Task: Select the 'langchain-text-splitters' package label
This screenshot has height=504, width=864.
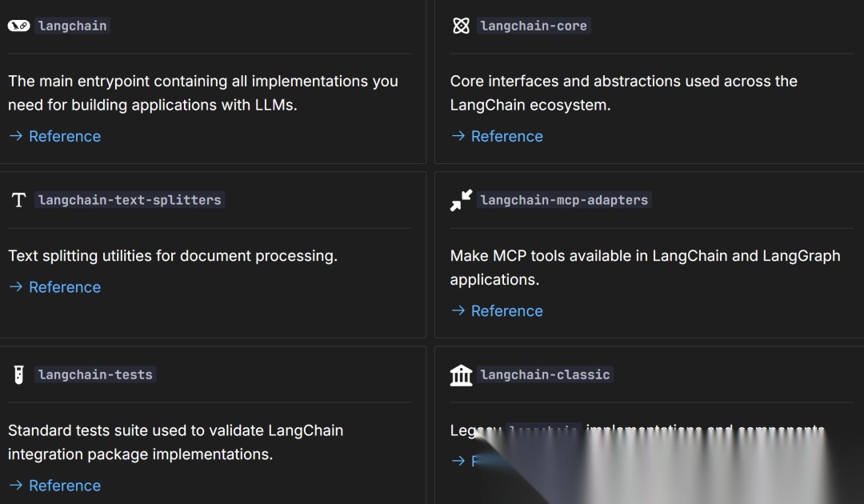Action: (130, 200)
